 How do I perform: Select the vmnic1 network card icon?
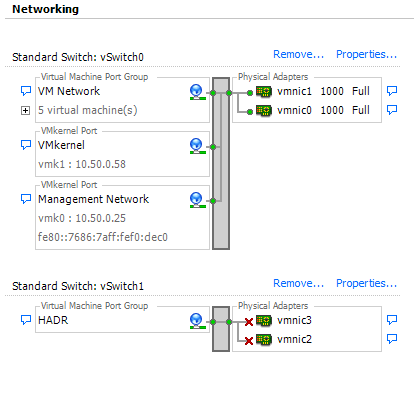(x=264, y=91)
